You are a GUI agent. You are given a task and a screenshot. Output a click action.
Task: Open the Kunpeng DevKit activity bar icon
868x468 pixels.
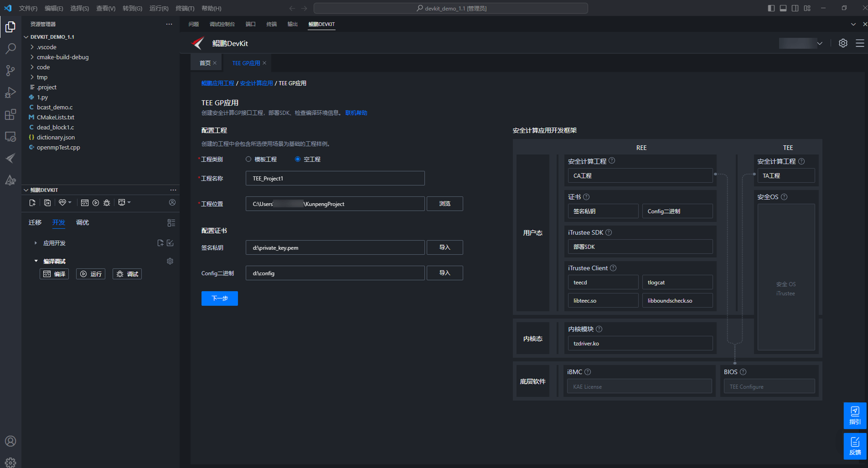[x=10, y=158]
